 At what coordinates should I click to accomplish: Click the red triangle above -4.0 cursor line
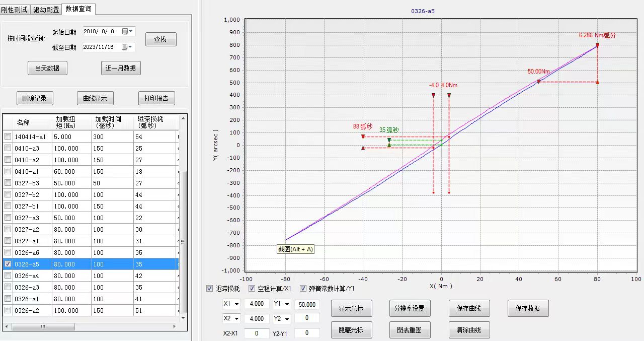tap(433, 95)
